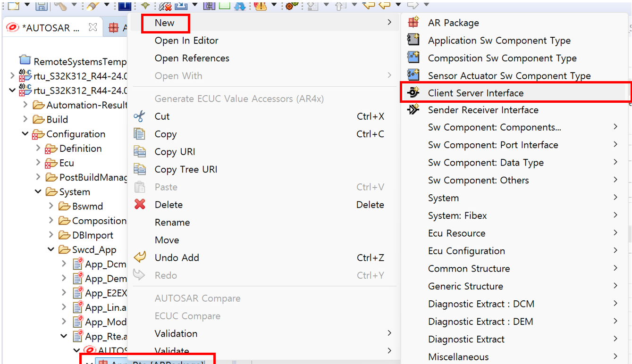Viewport: 632px width, 364px height.
Task: Click the Application Sw Component Type icon
Action: click(413, 40)
